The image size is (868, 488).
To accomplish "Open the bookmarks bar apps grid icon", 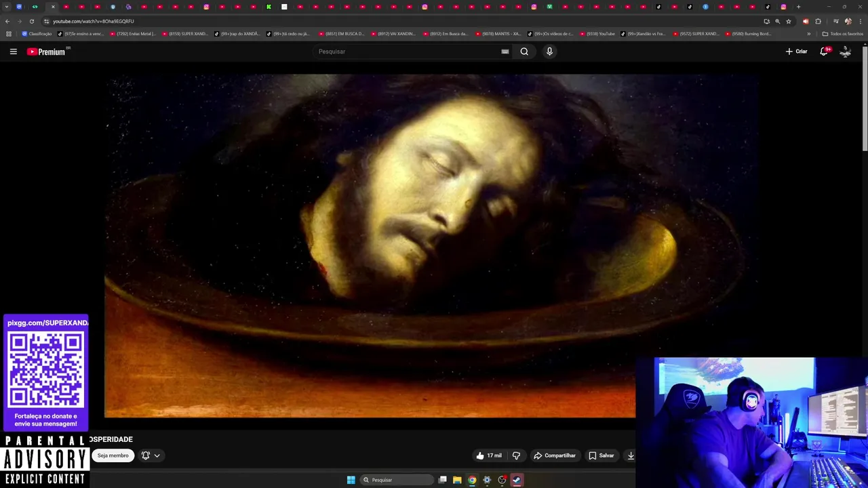I will (x=9, y=34).
